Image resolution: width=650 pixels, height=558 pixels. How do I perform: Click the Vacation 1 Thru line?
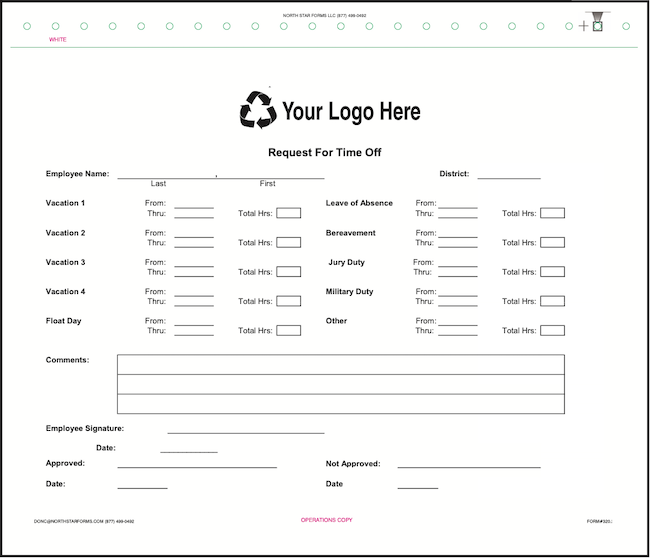click(194, 214)
